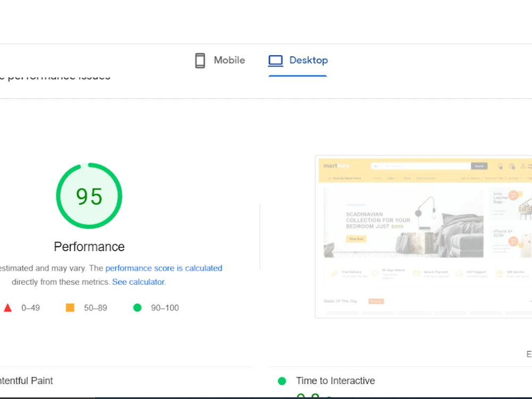Click 'Deals Of The Day' text in thumbnail
The width and height of the screenshot is (532, 399).
pyautogui.click(x=340, y=301)
